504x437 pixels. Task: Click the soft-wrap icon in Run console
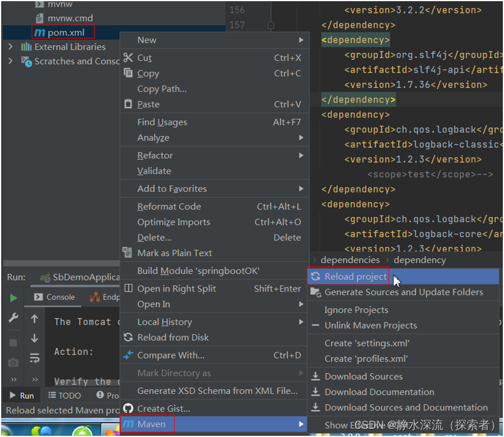click(34, 358)
